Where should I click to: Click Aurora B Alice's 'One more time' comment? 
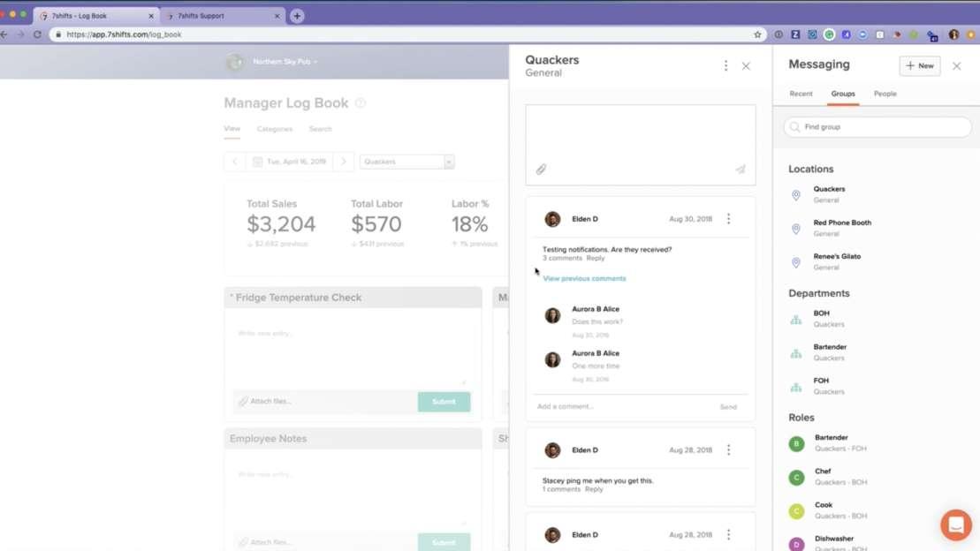[x=596, y=366]
